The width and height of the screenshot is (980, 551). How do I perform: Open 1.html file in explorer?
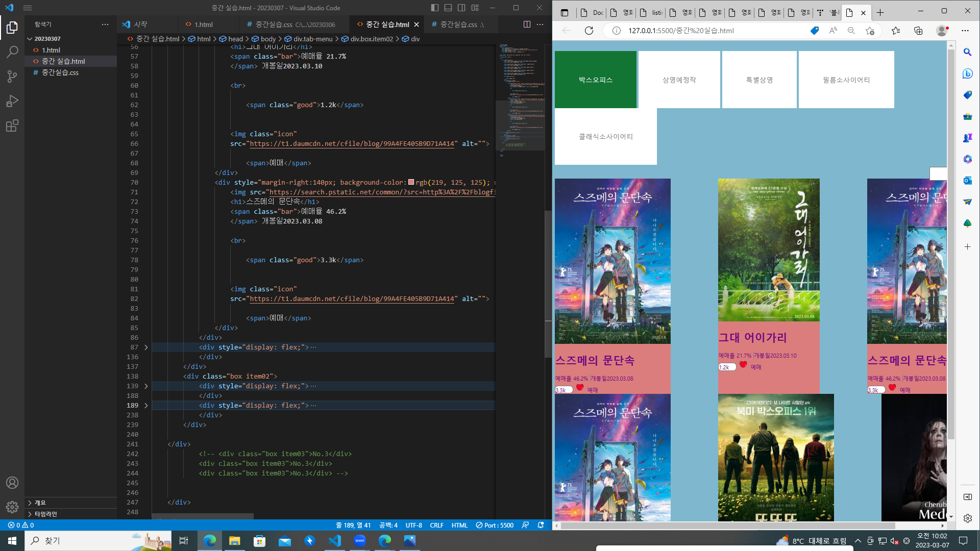[x=51, y=50]
